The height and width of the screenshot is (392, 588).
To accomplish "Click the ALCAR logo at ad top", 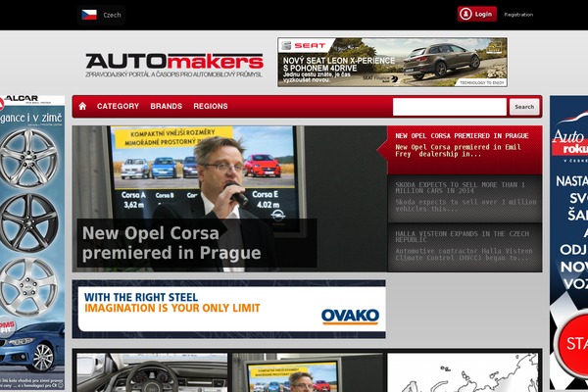I will (x=21, y=99).
